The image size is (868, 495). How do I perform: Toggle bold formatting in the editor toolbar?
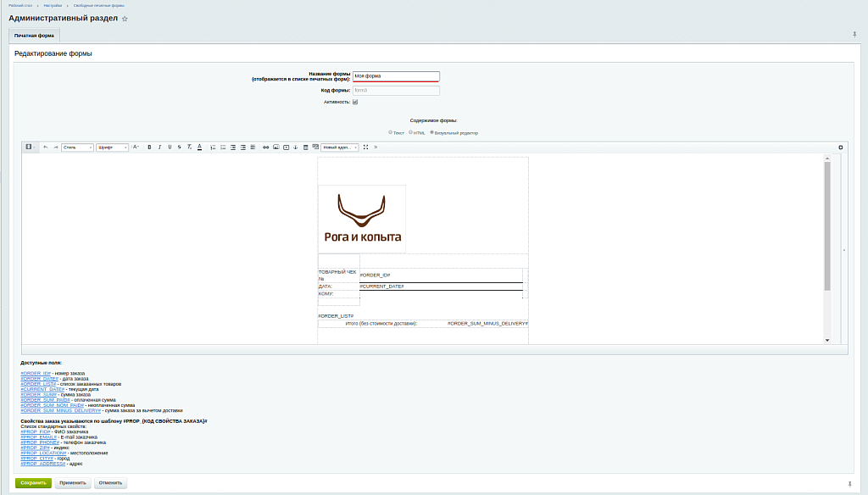click(x=149, y=147)
